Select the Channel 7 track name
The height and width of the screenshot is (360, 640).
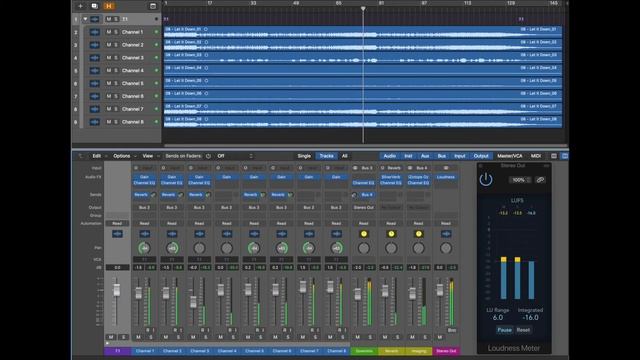tap(133, 109)
